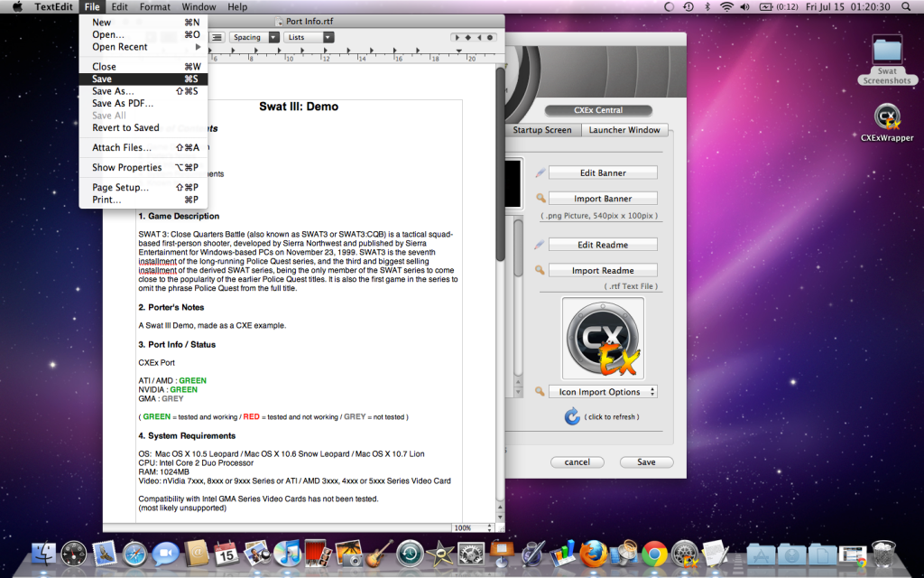This screenshot has width=924, height=578.
Task: Open iChat from the dock
Action: click(166, 554)
